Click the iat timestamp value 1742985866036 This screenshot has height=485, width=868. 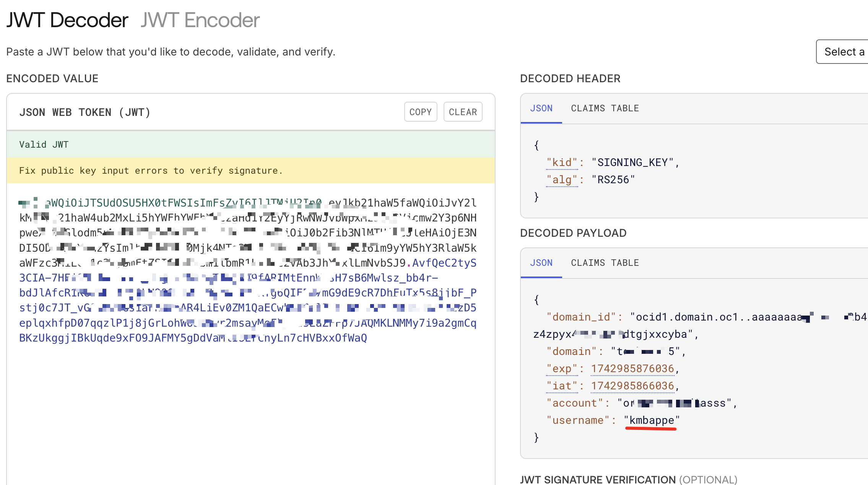pos(632,386)
